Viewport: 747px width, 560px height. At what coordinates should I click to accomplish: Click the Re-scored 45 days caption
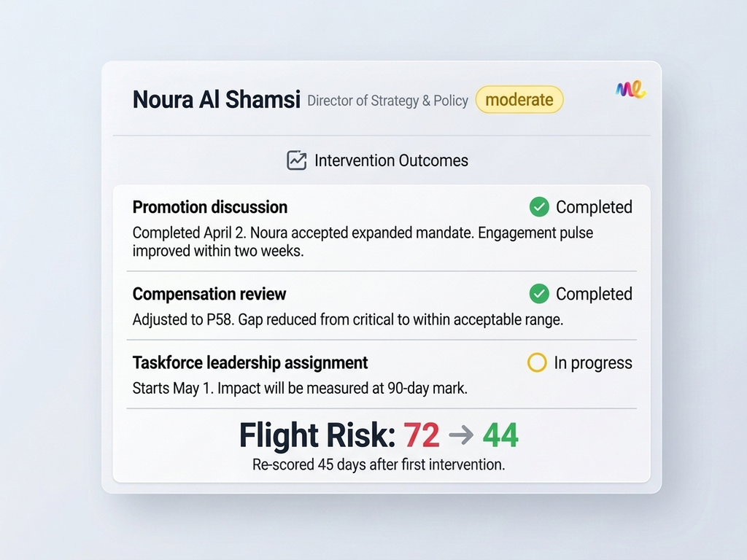(379, 464)
